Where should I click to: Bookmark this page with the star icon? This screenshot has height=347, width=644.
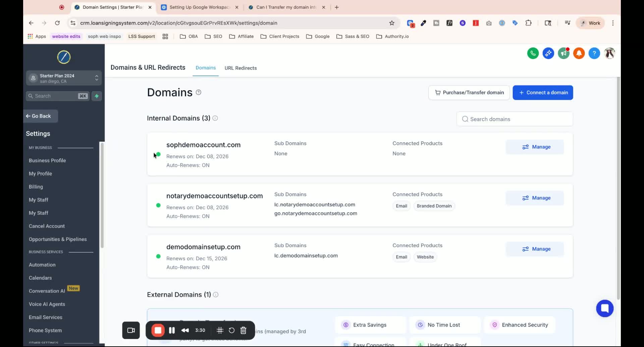[392, 23]
